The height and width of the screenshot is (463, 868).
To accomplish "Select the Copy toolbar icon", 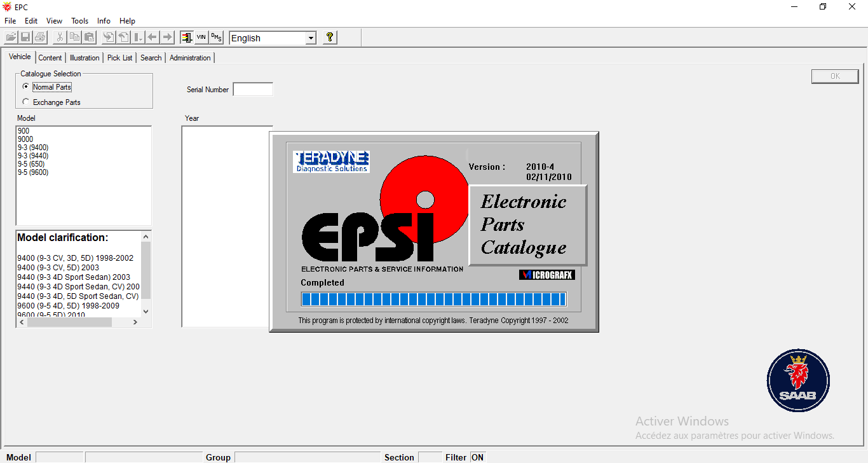I will pos(74,37).
